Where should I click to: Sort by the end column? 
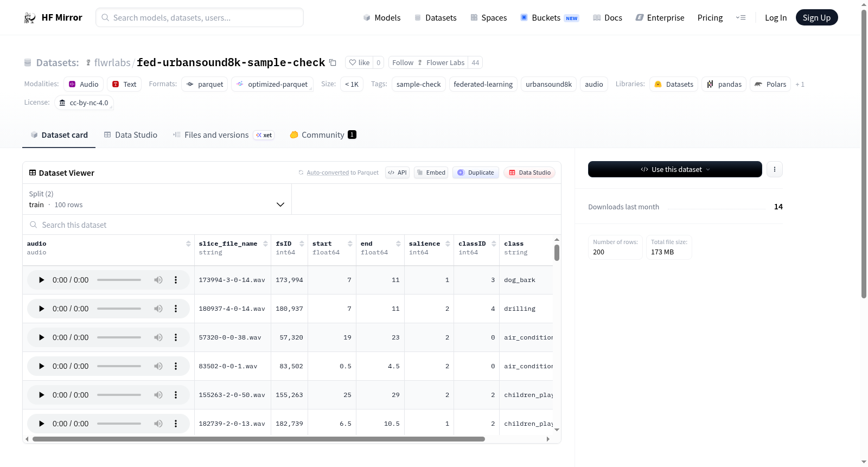click(x=398, y=244)
